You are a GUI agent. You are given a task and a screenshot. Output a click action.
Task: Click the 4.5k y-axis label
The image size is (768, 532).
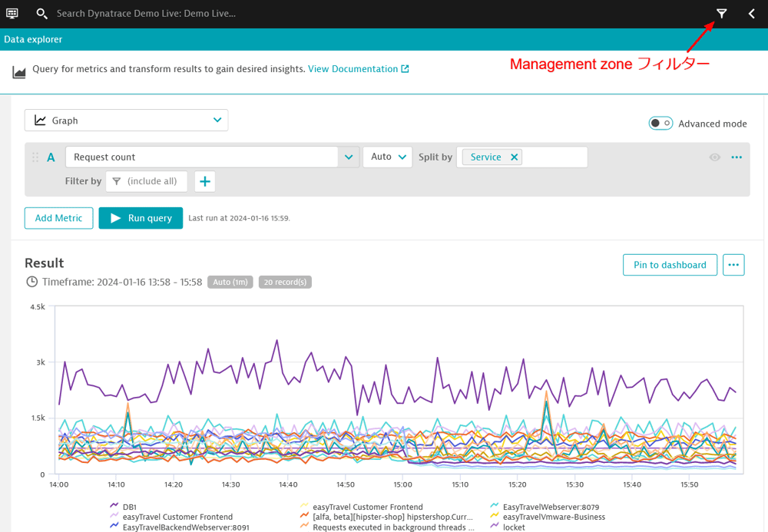pos(38,307)
